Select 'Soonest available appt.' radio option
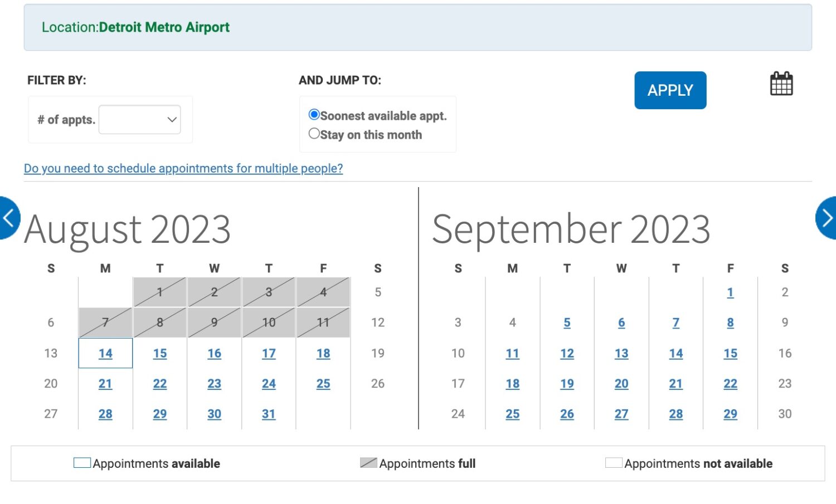 click(x=314, y=115)
